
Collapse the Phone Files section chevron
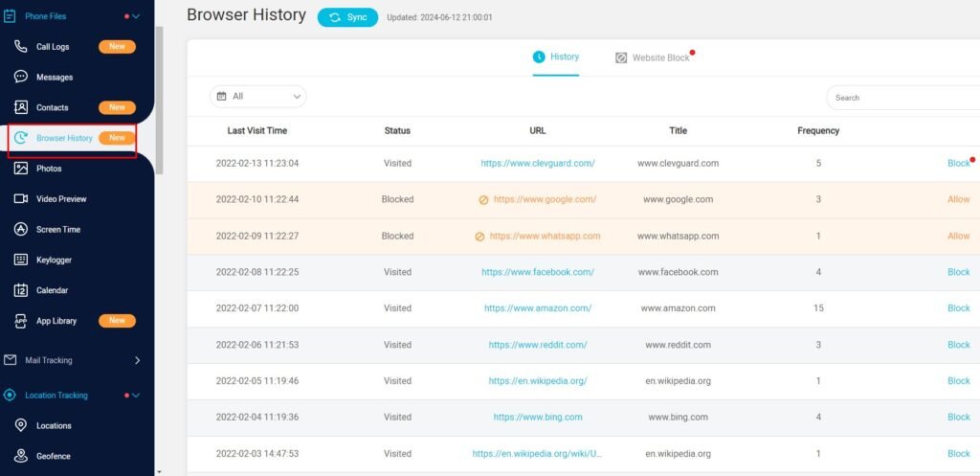click(x=136, y=16)
